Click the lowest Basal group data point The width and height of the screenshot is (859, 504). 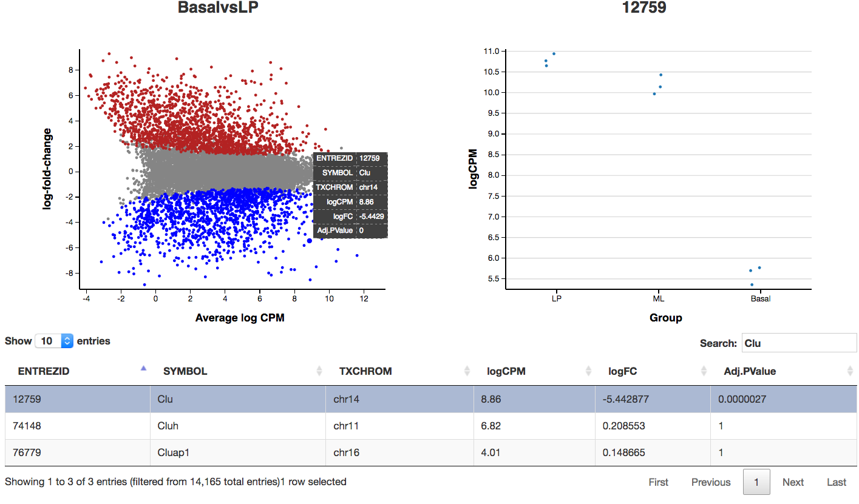tap(752, 284)
